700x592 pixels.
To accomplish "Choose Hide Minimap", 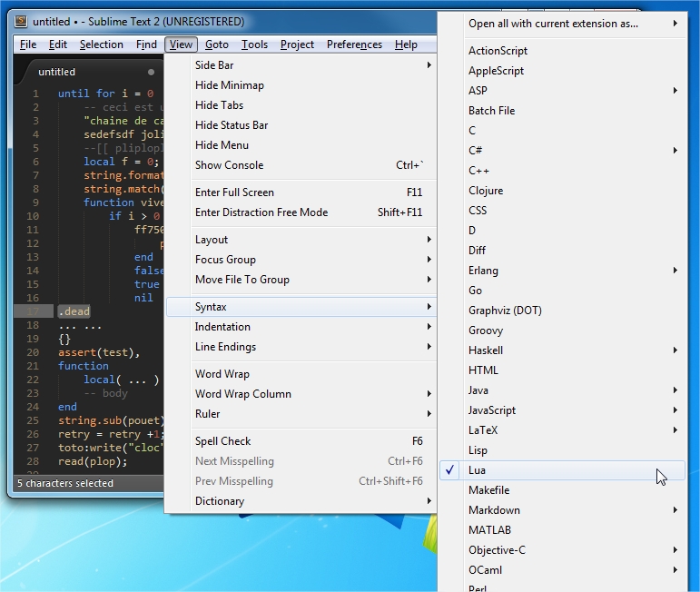I will click(301, 85).
